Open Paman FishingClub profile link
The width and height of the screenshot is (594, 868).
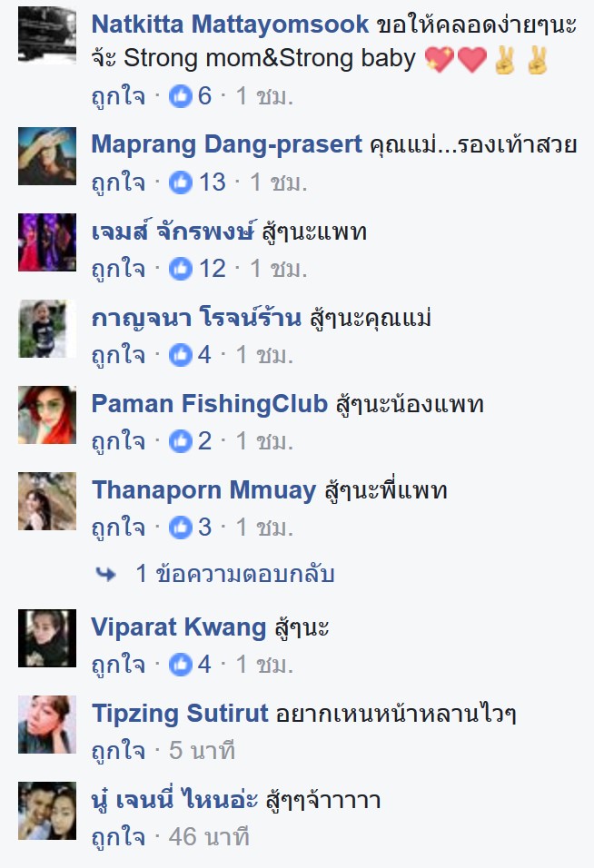pyautogui.click(x=210, y=403)
